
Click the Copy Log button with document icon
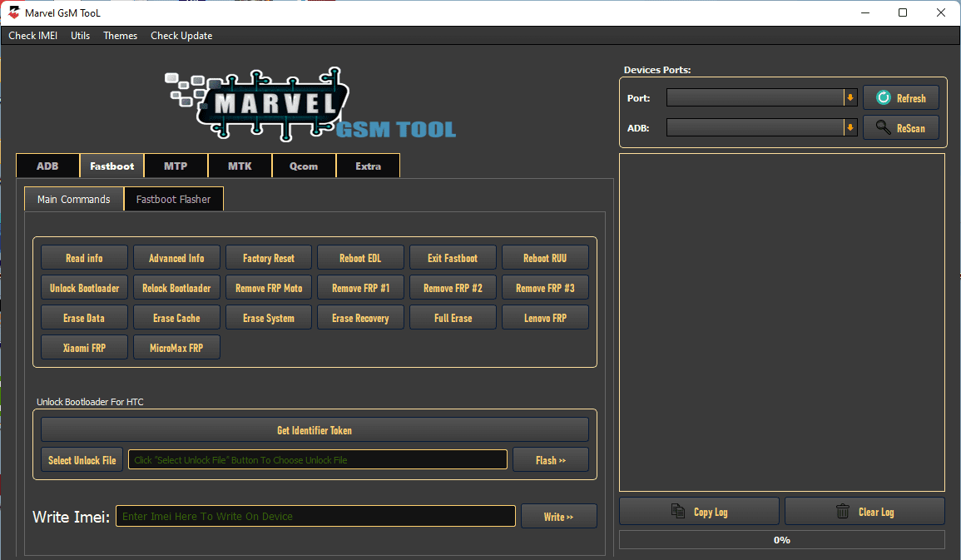coord(699,512)
